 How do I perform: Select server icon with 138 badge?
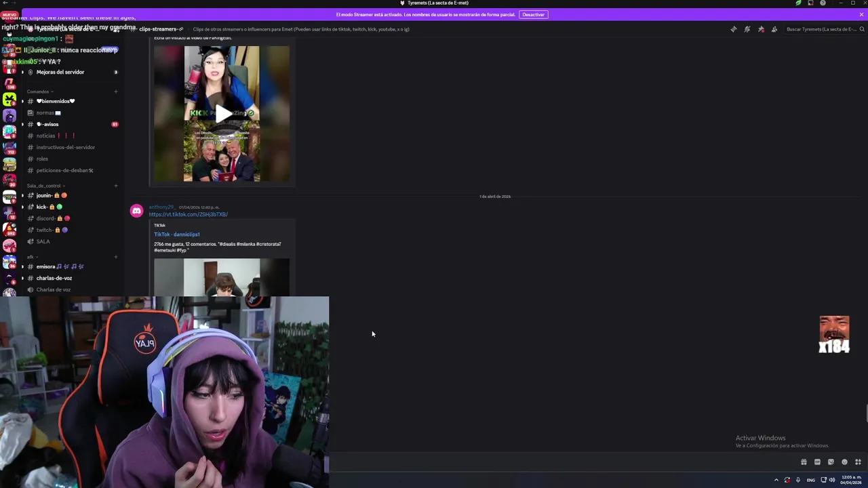coord(9,84)
